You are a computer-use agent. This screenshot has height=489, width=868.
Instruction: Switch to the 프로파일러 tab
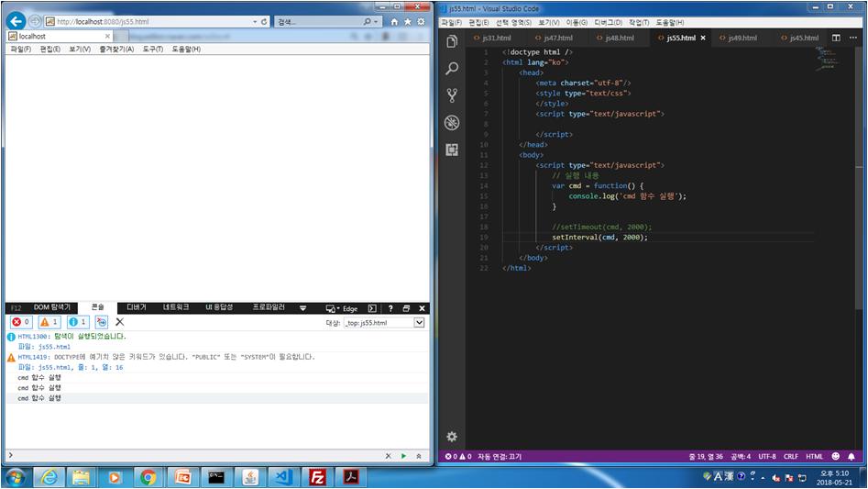[269, 307]
